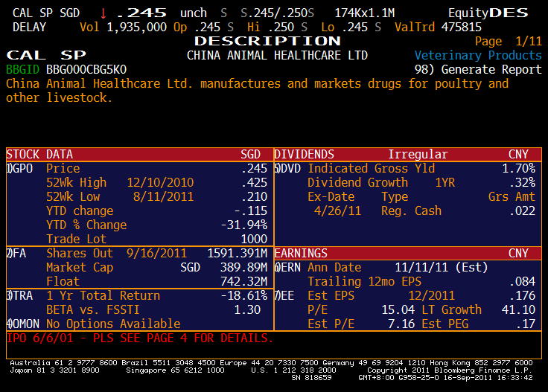
Task: Select the 52Wk High value .425
Action: pyautogui.click(x=255, y=182)
